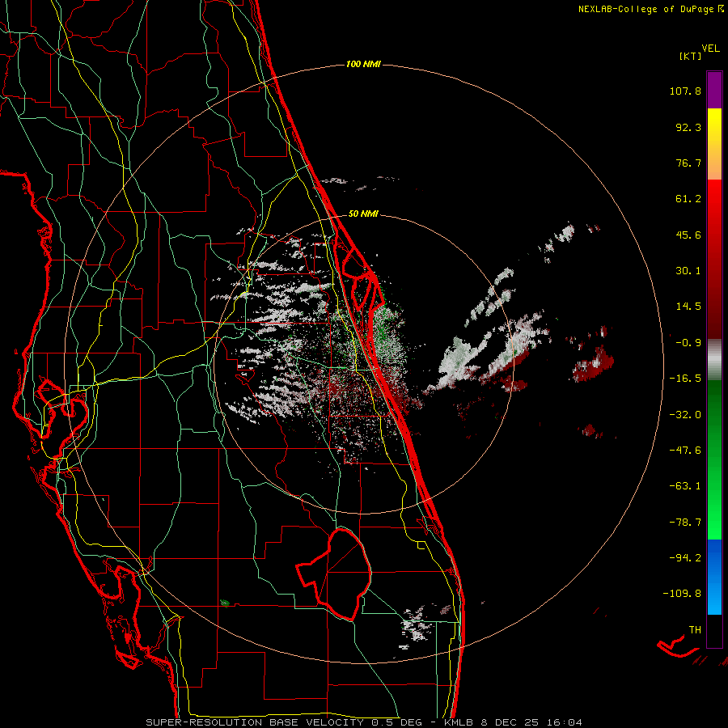
Task: Click the 100 NMI range ring label
Action: (x=363, y=64)
